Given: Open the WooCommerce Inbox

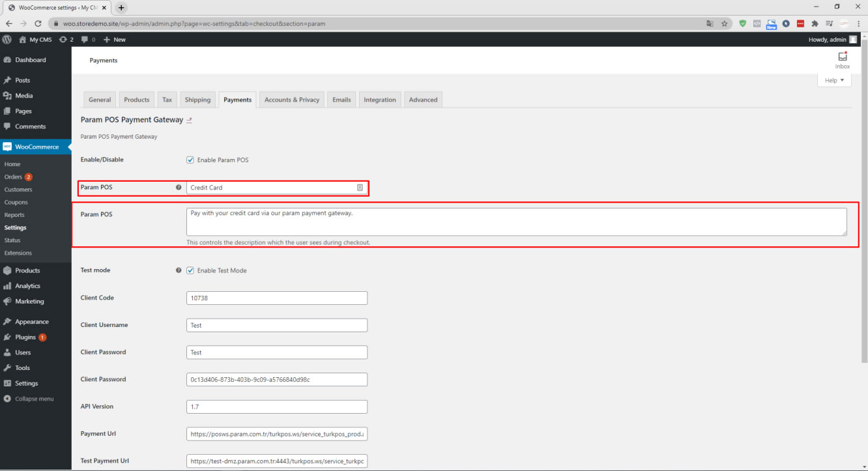Looking at the screenshot, I should point(843,60).
